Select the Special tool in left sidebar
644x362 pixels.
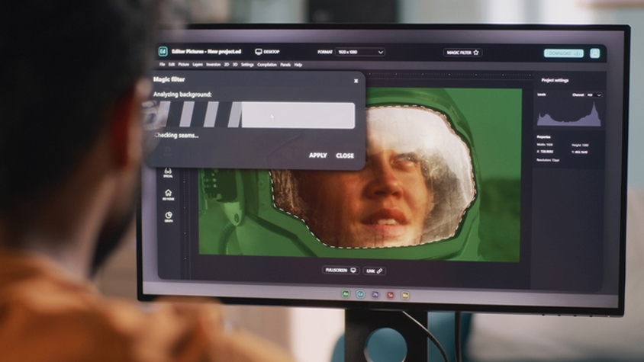point(168,173)
